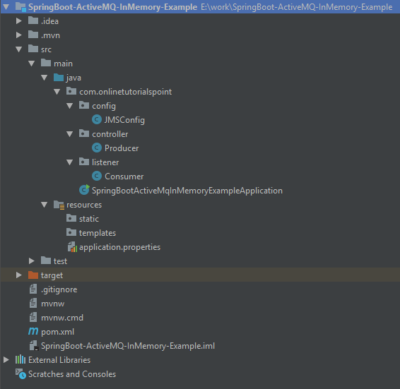400x389 pixels.
Task: Click the E:\work project path text
Action: [296, 7]
